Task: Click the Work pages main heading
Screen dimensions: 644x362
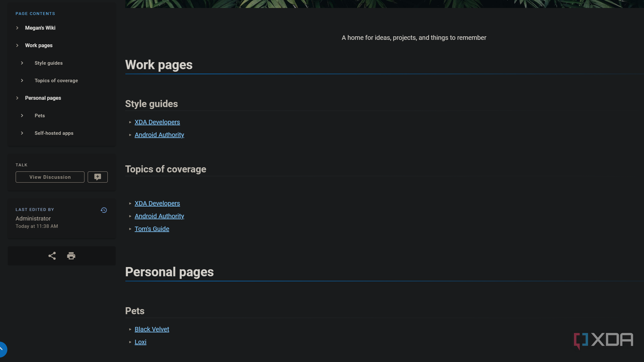Action: pos(159,65)
